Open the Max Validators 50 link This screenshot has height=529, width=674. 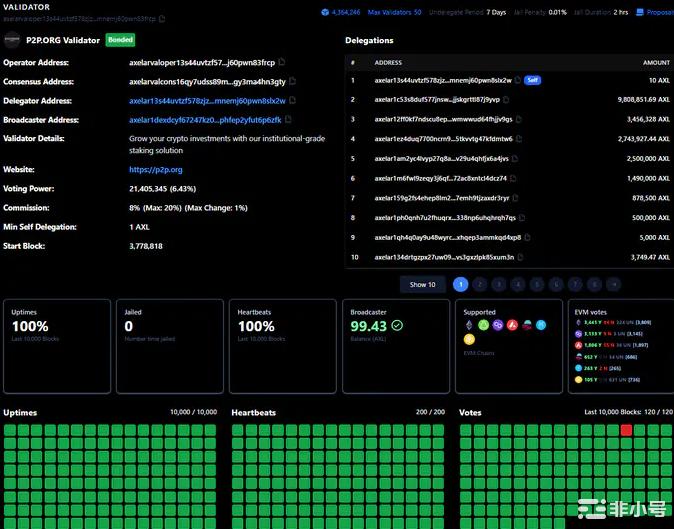pos(394,12)
